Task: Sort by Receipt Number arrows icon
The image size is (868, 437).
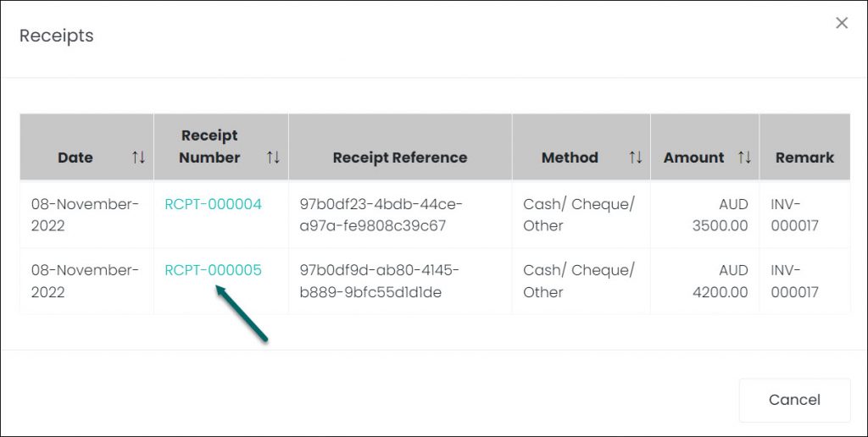Action: pyautogui.click(x=273, y=158)
